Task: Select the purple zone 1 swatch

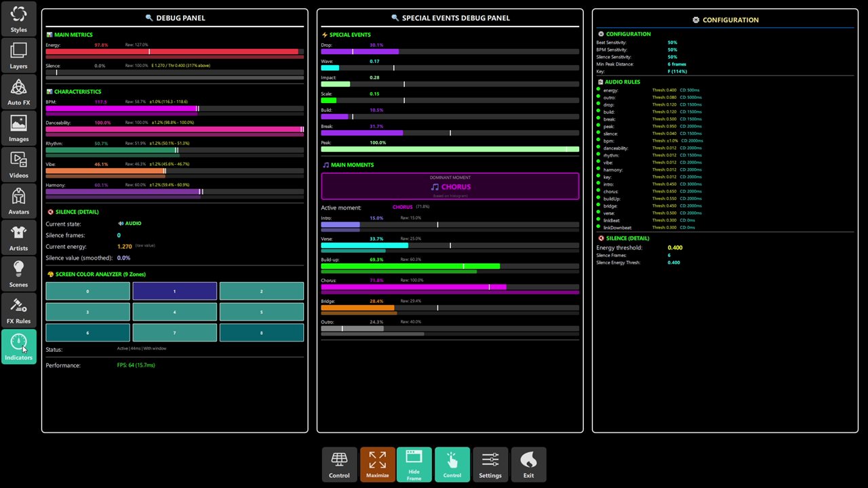Action: pyautogui.click(x=174, y=291)
